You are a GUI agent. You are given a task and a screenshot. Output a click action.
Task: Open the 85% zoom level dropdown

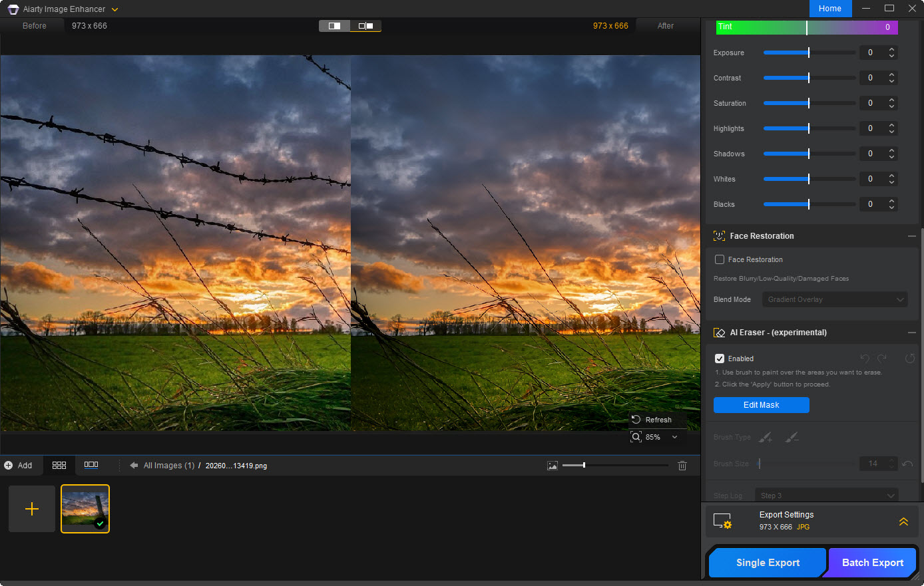(674, 437)
